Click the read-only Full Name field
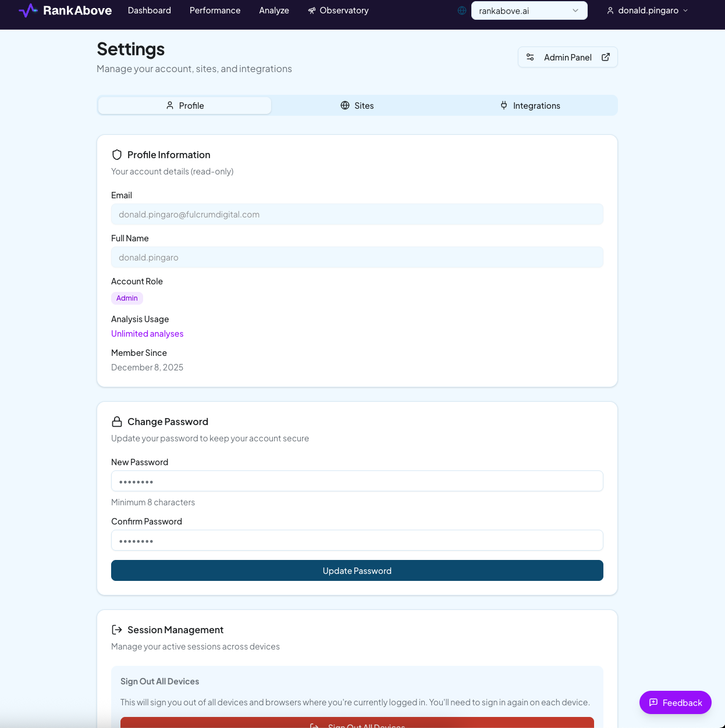 click(357, 257)
